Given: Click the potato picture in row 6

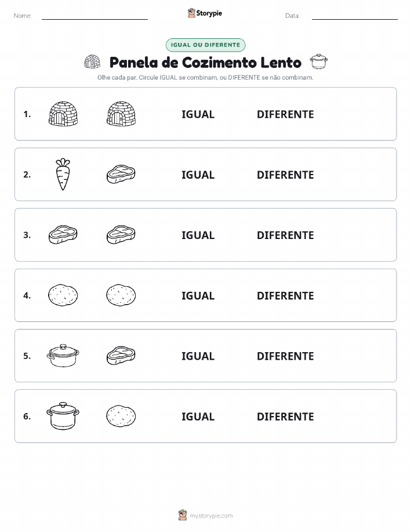Looking at the screenshot, I should [121, 415].
